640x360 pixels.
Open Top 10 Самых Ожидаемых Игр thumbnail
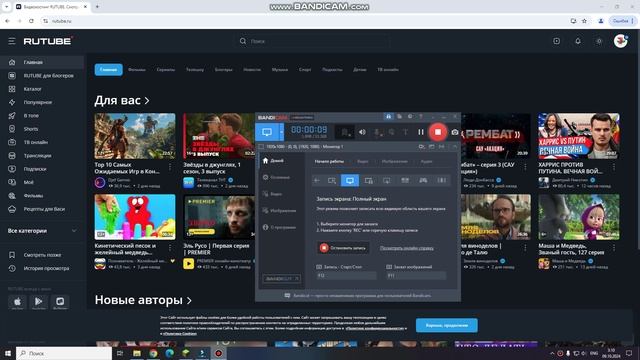(x=135, y=136)
